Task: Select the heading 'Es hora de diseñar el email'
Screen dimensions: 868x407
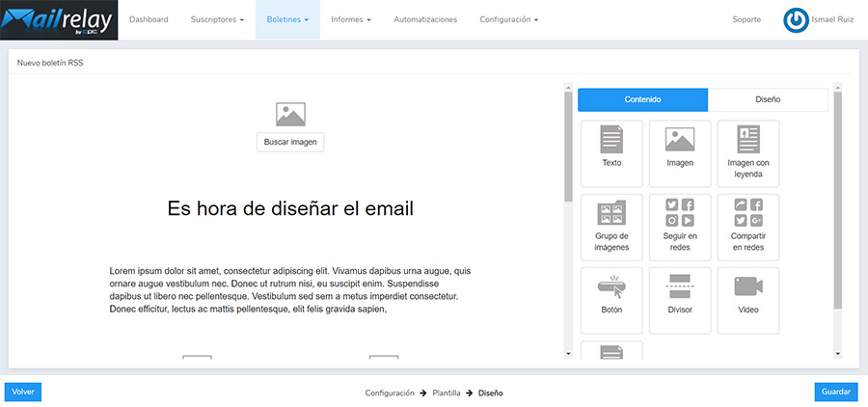Action: (290, 208)
